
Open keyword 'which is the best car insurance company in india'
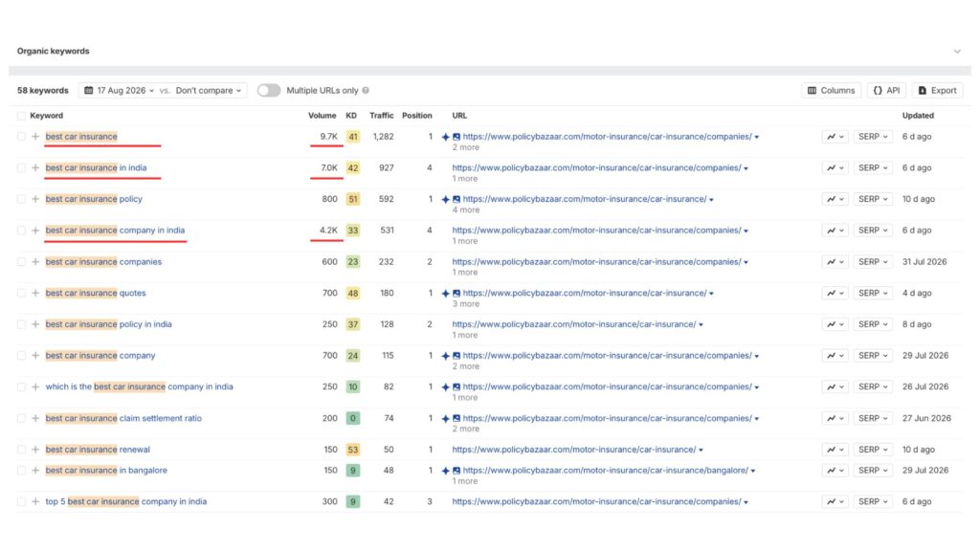pyautogui.click(x=139, y=387)
